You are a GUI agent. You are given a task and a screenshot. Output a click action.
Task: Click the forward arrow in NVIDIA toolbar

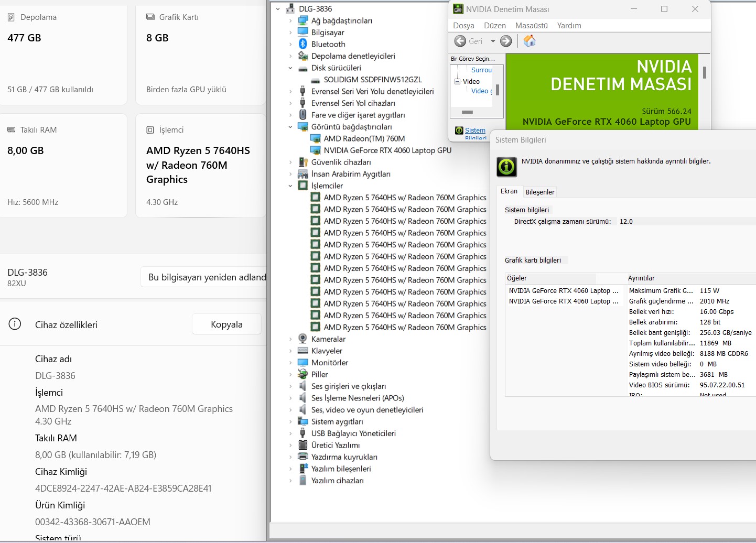tap(506, 41)
